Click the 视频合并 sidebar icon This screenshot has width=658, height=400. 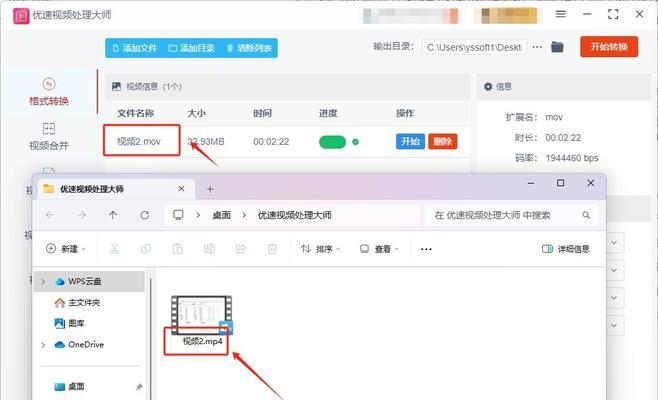[x=49, y=128]
